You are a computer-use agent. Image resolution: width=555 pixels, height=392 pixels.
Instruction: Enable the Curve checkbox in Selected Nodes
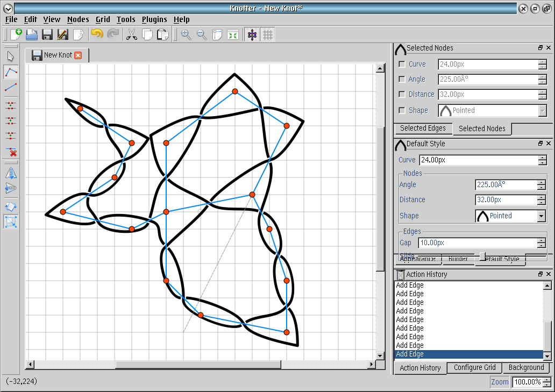click(x=402, y=65)
